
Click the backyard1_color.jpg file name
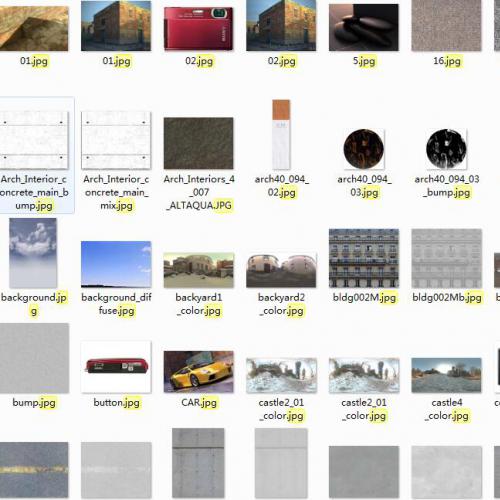pyautogui.click(x=199, y=304)
